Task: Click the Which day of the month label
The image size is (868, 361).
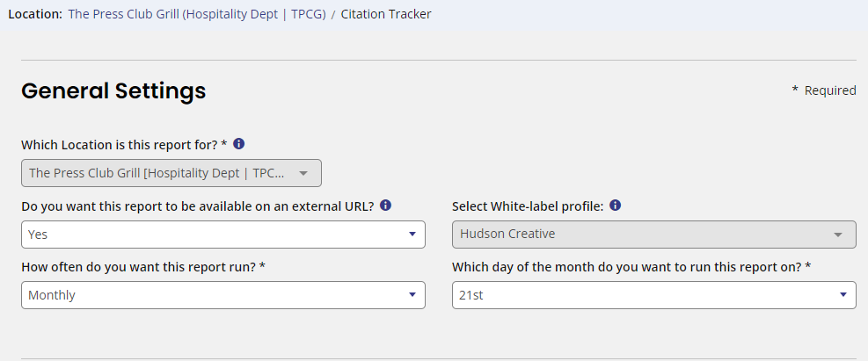Action: (x=631, y=267)
